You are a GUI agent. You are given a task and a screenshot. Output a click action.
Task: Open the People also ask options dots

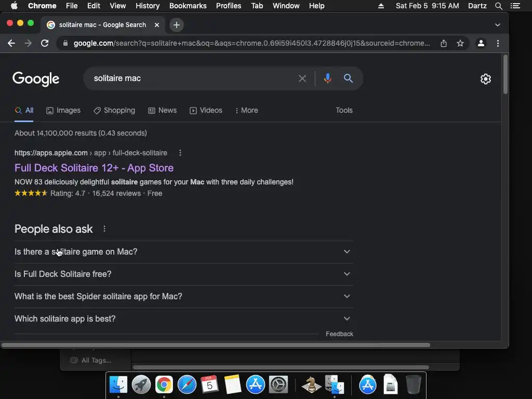(x=104, y=229)
